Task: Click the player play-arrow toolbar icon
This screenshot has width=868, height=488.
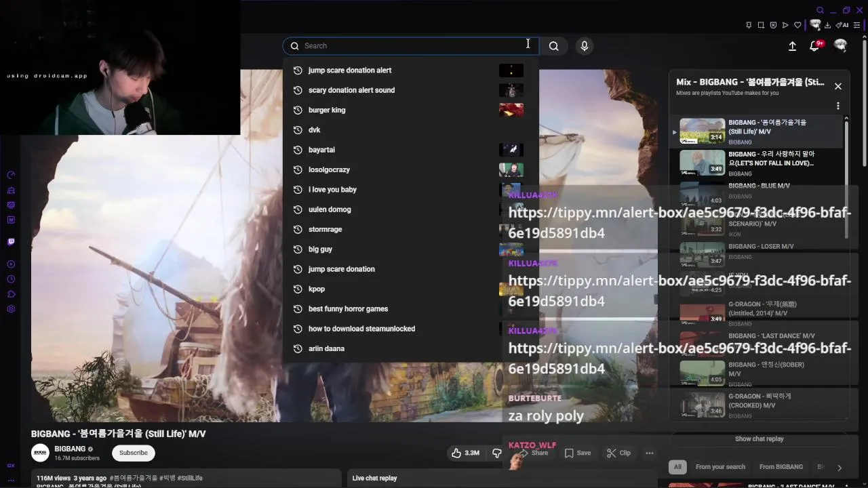Action: tap(785, 25)
